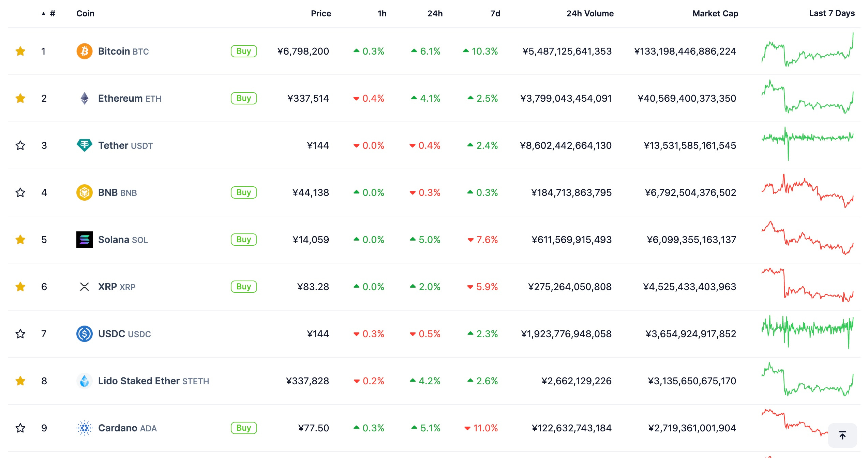Select Bitcoin market cap ¥133,198,446,886,224
Screen dimensions: 868x458
tap(685, 51)
